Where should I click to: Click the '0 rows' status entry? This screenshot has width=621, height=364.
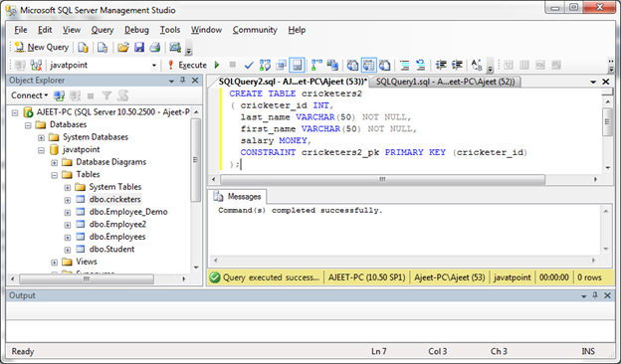[x=589, y=277]
